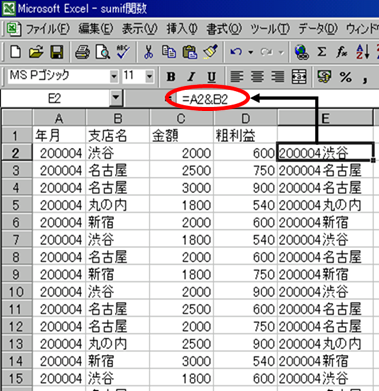Screen dimensions: 379x391
Task: Open the 挿入(I) menu
Action: [x=182, y=29]
